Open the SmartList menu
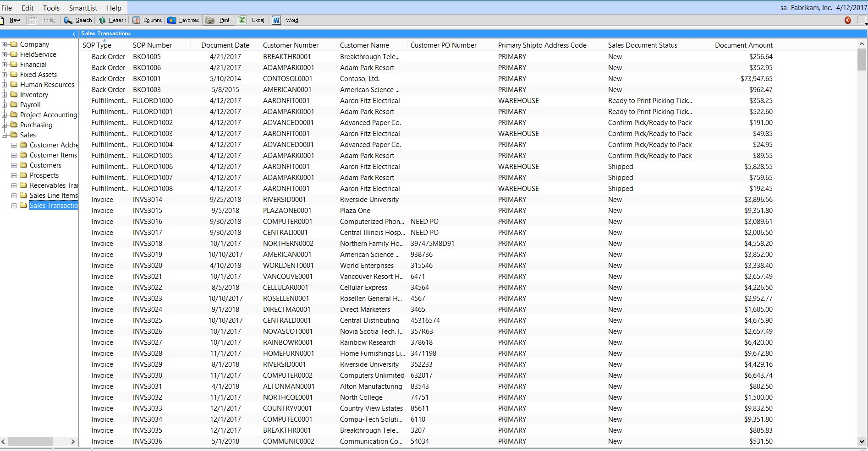 (83, 8)
